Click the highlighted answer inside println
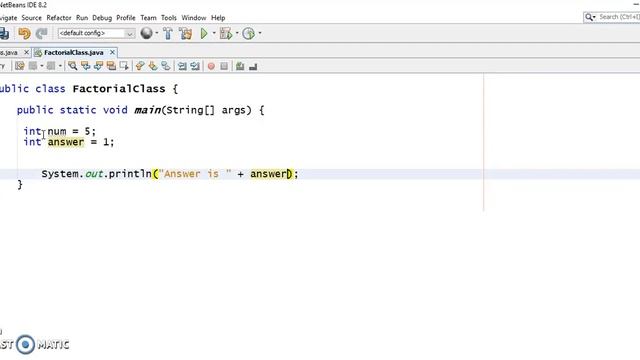The width and height of the screenshot is (640, 360). 268,174
